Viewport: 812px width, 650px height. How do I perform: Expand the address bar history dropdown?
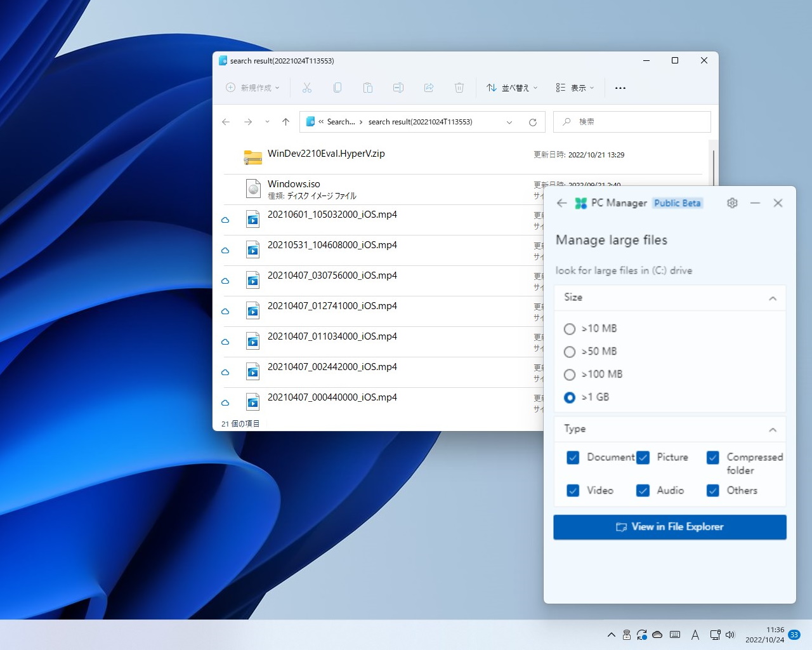[509, 122]
